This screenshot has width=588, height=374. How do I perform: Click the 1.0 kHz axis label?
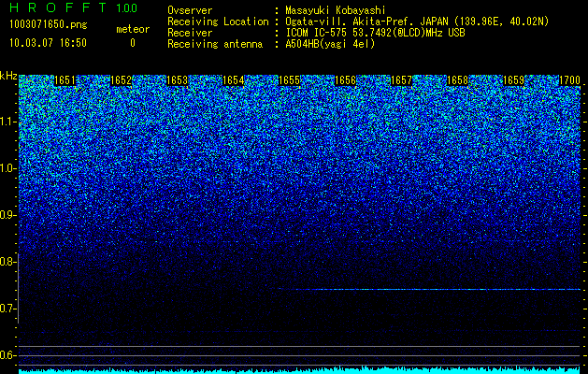[x=7, y=168]
